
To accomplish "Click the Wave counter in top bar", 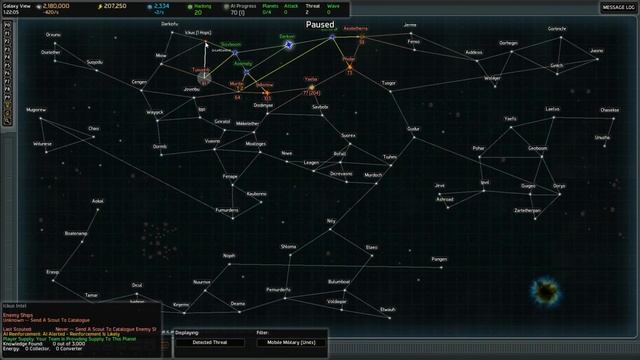I will pyautogui.click(x=333, y=9).
